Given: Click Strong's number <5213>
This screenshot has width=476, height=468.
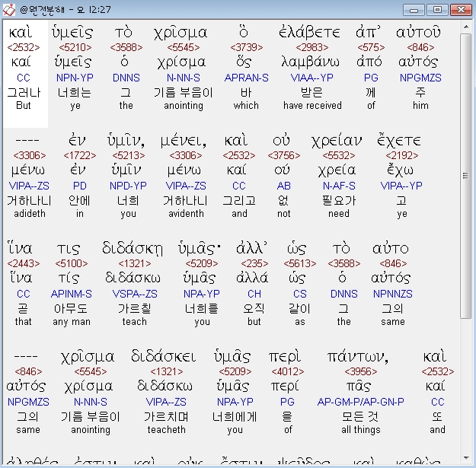Looking at the screenshot, I should 129,155.
